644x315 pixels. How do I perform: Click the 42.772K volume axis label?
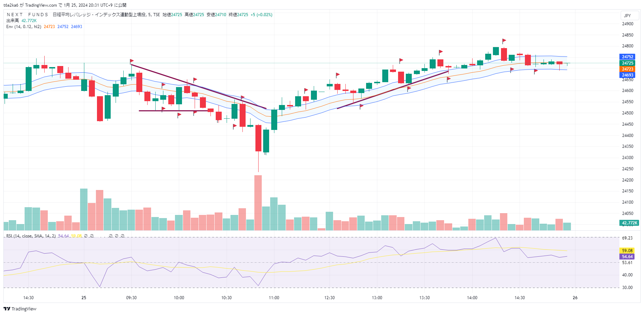click(x=629, y=223)
